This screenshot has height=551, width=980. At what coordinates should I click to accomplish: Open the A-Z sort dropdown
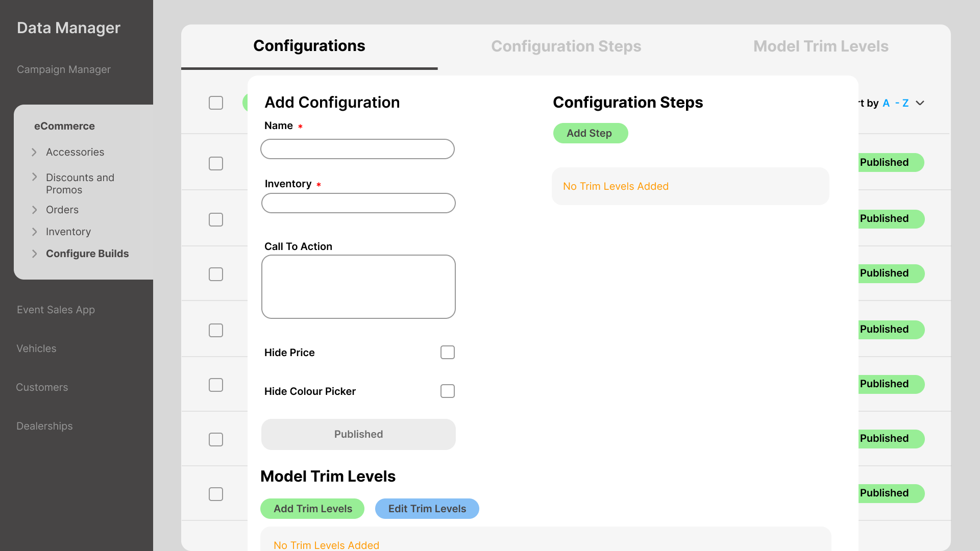click(920, 103)
